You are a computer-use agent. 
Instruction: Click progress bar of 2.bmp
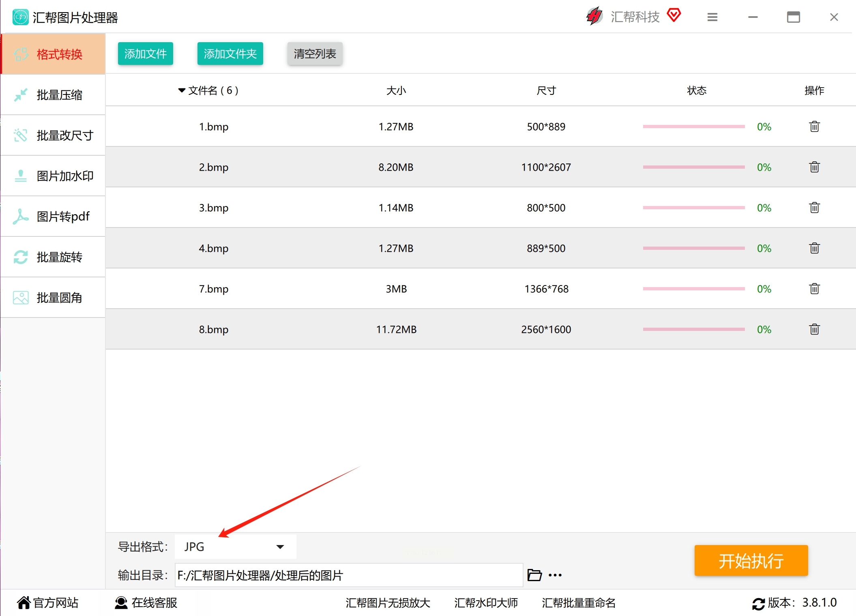coord(693,167)
